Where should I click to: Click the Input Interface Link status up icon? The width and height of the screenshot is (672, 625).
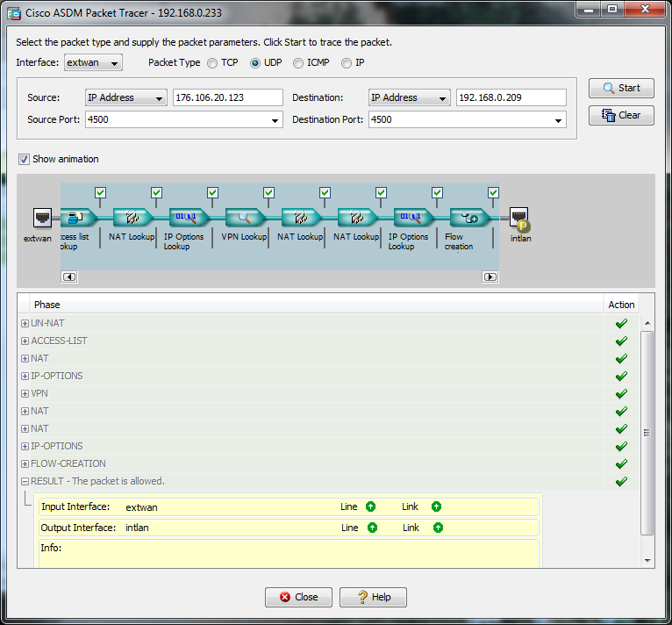click(x=436, y=506)
